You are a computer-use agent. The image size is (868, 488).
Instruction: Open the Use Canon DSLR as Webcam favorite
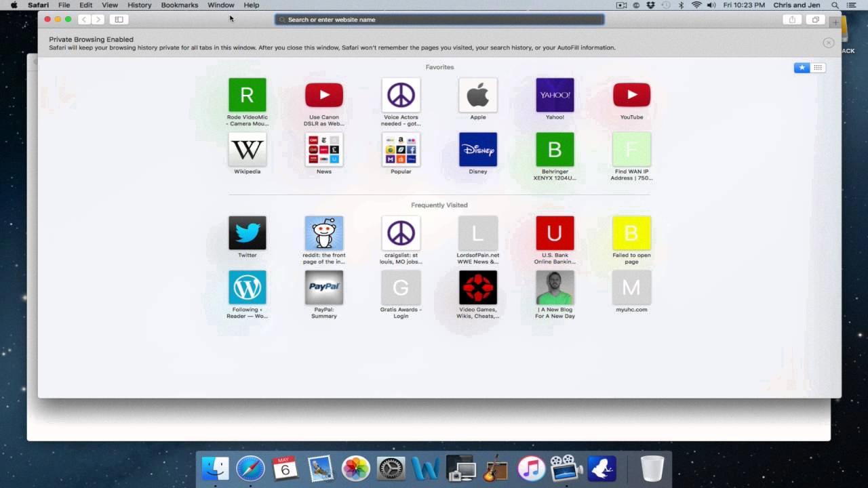[324, 95]
